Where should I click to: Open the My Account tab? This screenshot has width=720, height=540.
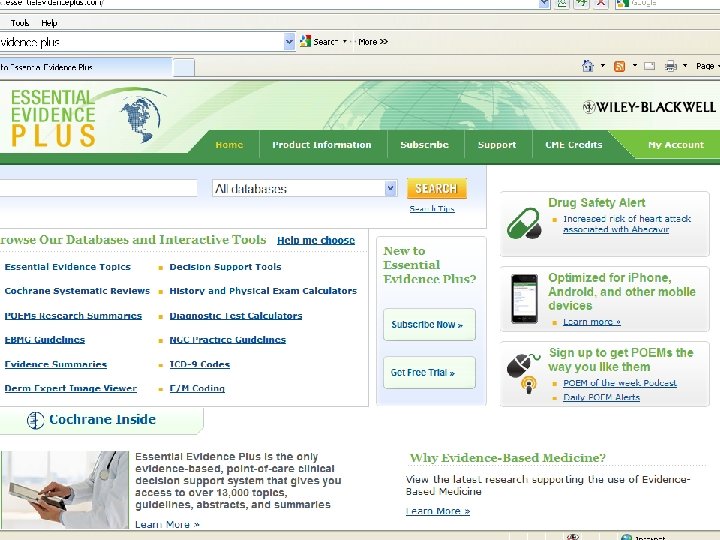pyautogui.click(x=676, y=145)
